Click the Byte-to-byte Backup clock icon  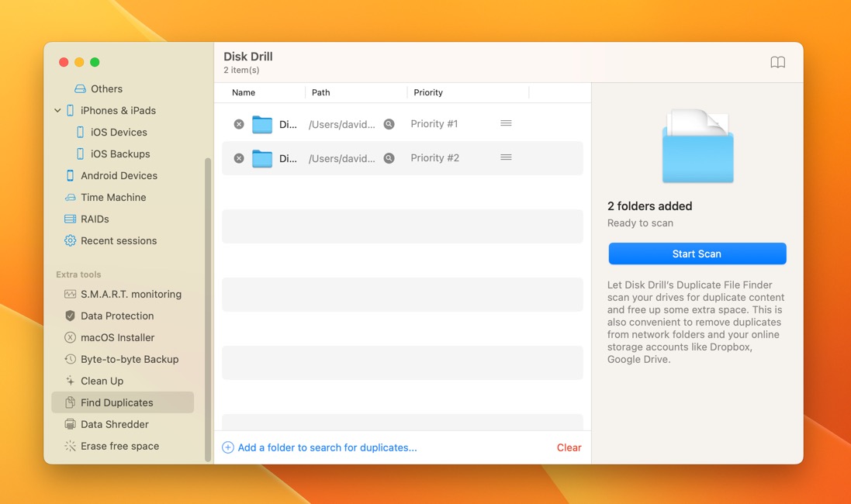click(70, 359)
